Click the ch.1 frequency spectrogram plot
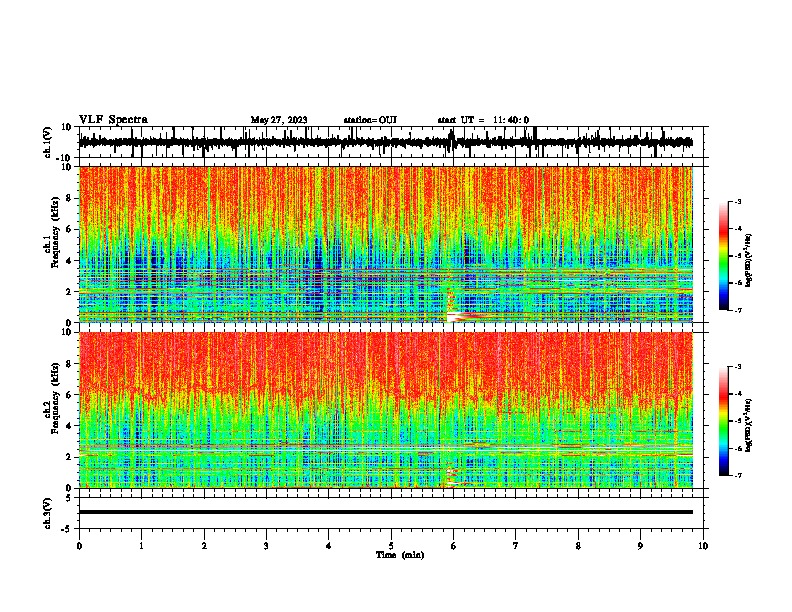Image resolution: width=792 pixels, height=612 pixels. [386, 244]
